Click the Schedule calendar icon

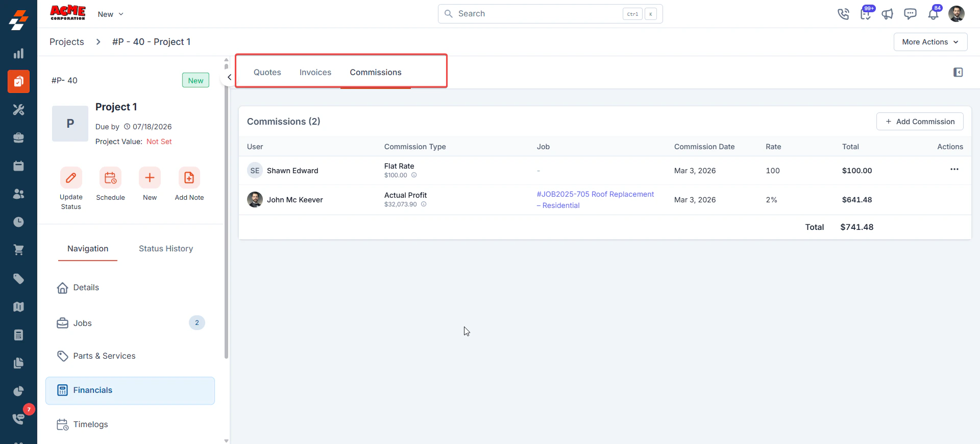click(110, 178)
